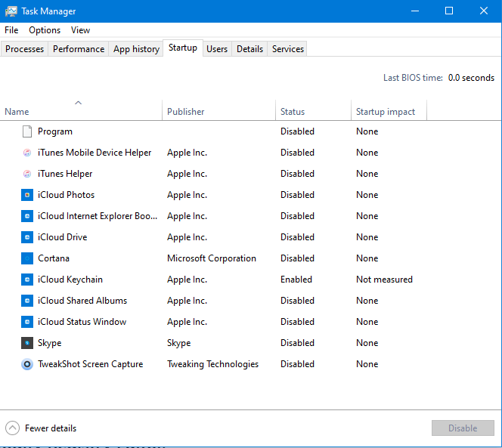Select the Program startup entry

coord(55,131)
